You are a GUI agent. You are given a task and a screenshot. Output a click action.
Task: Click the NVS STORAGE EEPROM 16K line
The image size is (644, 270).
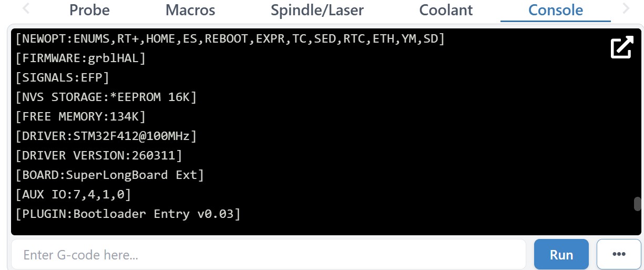click(x=106, y=97)
